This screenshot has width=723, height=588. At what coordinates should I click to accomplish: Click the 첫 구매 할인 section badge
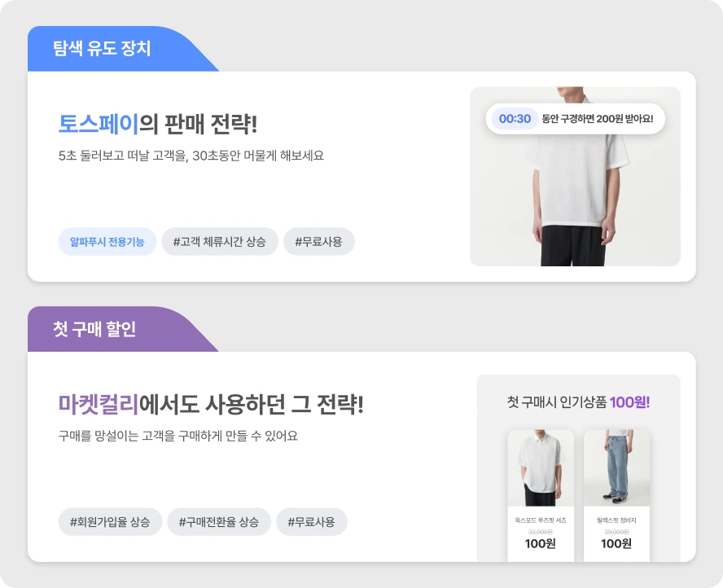click(x=94, y=329)
